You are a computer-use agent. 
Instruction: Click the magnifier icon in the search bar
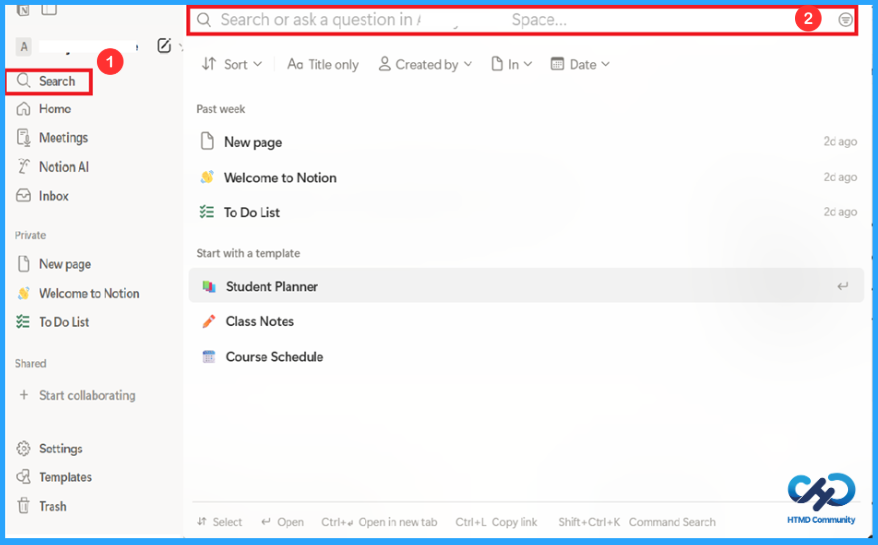(x=204, y=20)
